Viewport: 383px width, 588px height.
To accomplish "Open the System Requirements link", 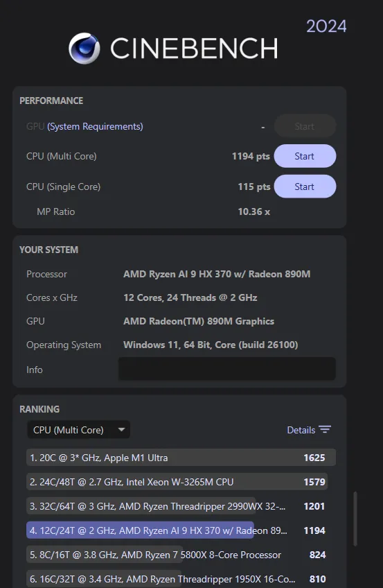I will coord(95,126).
